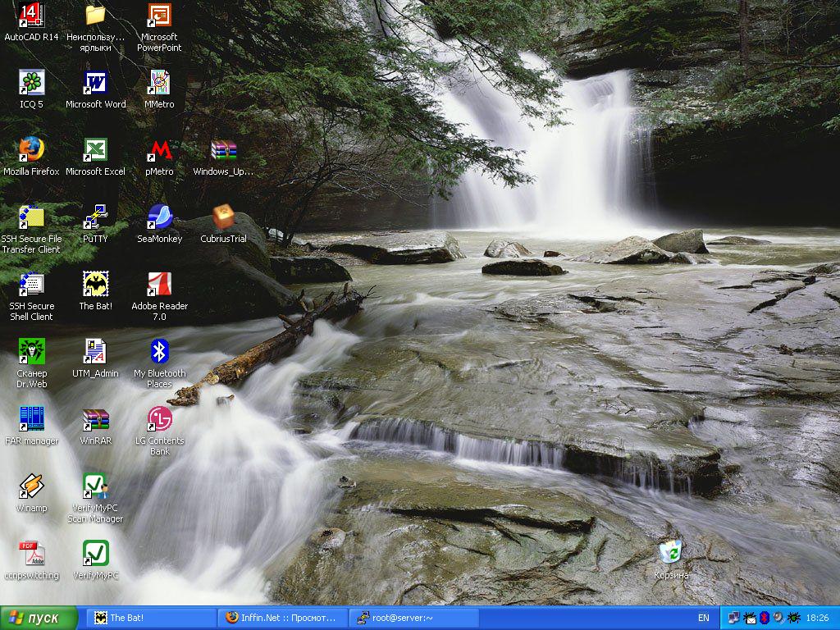Open the пуск Start menu
This screenshot has height=630, width=840.
[39, 619]
